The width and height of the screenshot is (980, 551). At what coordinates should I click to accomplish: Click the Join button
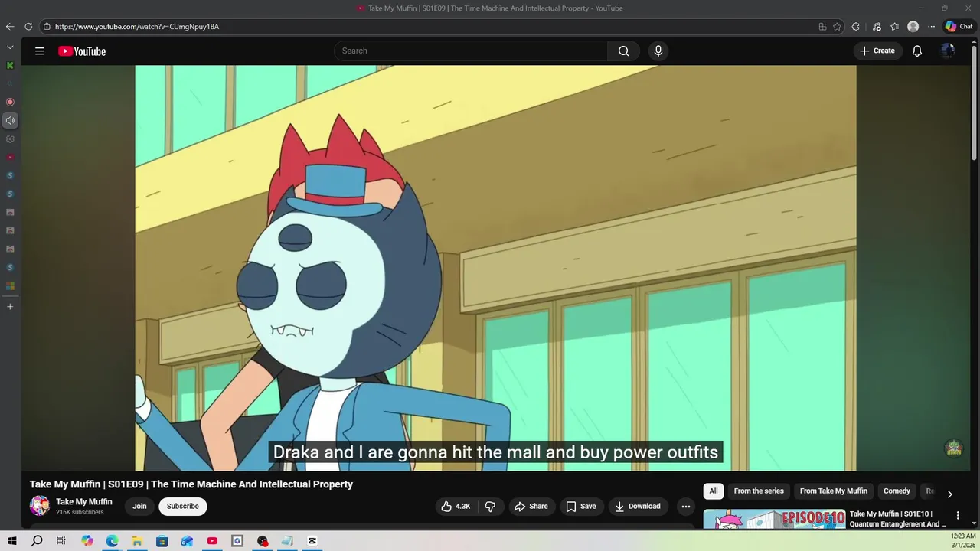click(x=139, y=506)
